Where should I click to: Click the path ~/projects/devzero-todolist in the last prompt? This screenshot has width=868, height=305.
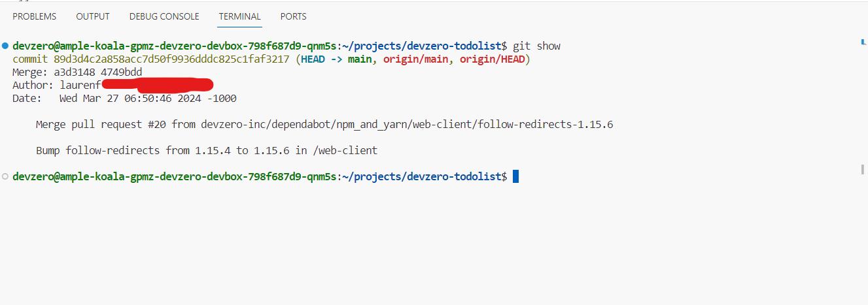[421, 177]
